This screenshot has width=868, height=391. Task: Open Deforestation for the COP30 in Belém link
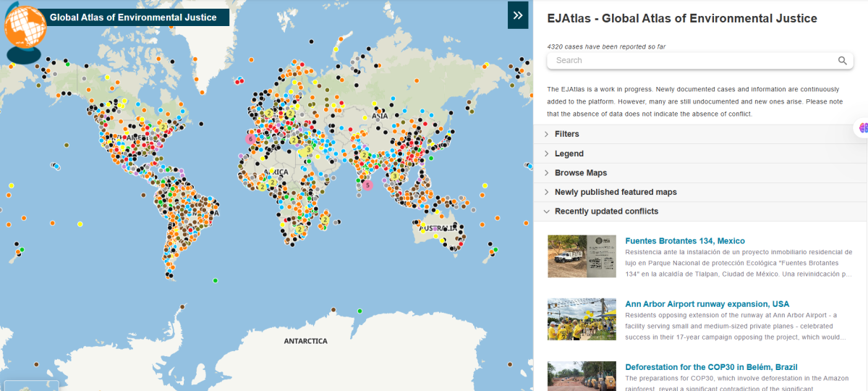(x=710, y=367)
